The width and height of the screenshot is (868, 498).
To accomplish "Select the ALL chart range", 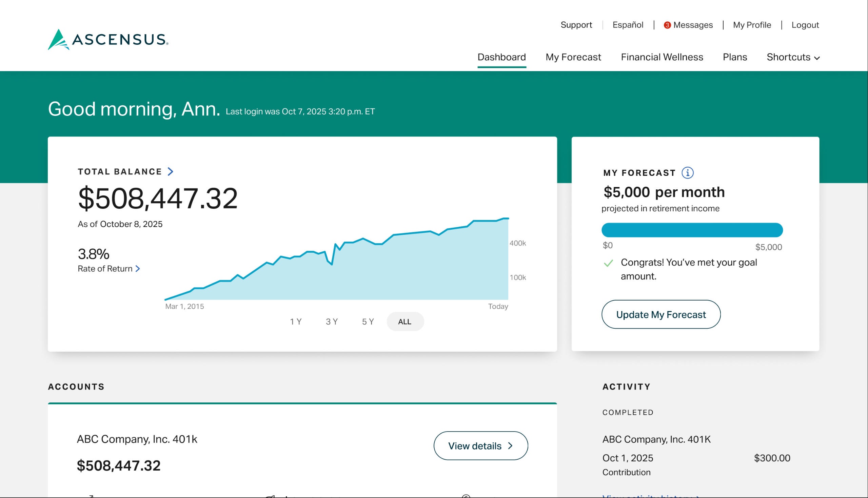I will [405, 321].
